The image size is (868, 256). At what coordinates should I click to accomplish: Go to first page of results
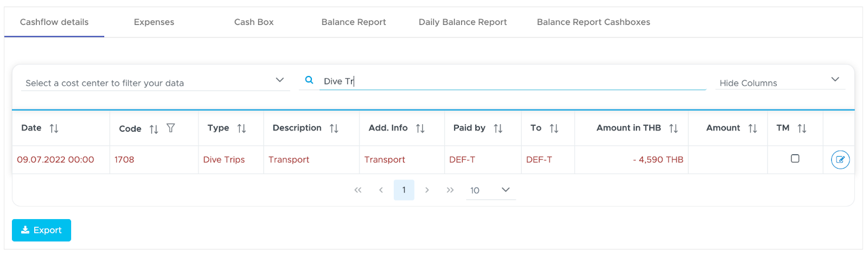point(358,190)
